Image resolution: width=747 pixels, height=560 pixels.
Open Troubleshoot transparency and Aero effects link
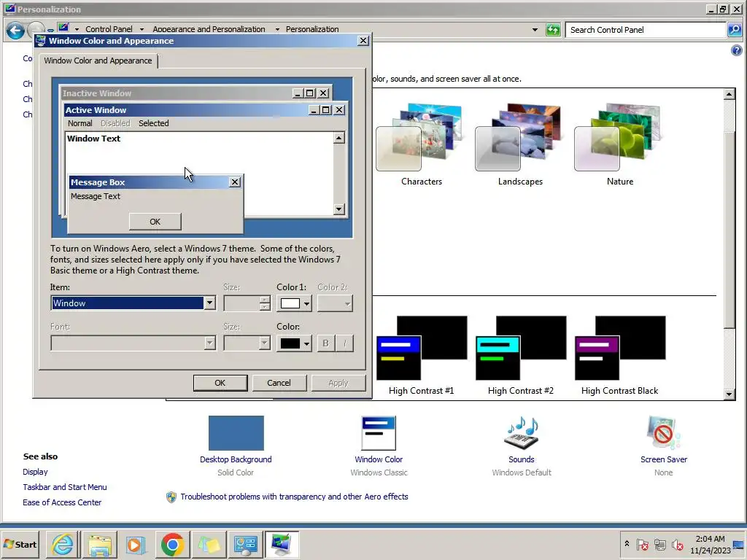click(x=294, y=497)
